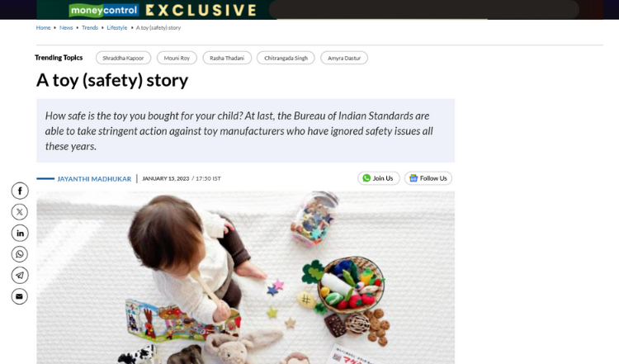This screenshot has height=364, width=619.
Task: Share article via WhatsApp sidebar icon
Action: [x=19, y=254]
